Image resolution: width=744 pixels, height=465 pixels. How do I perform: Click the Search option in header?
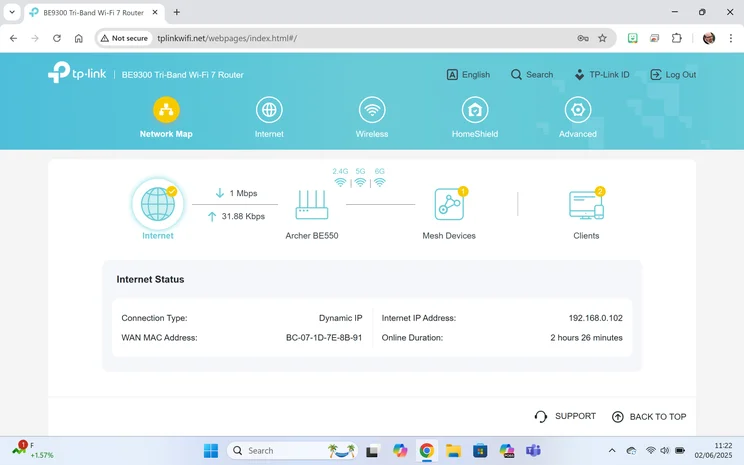coord(531,75)
